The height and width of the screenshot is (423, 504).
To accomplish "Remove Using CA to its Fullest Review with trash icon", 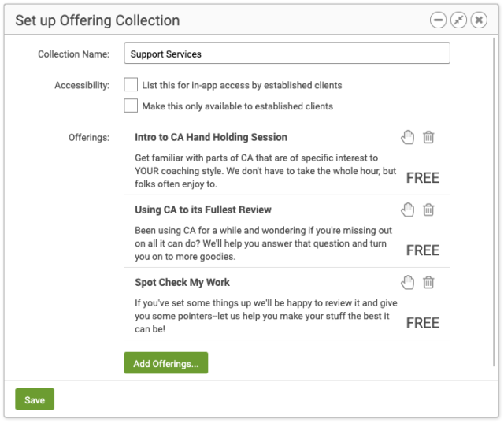I will tap(428, 210).
